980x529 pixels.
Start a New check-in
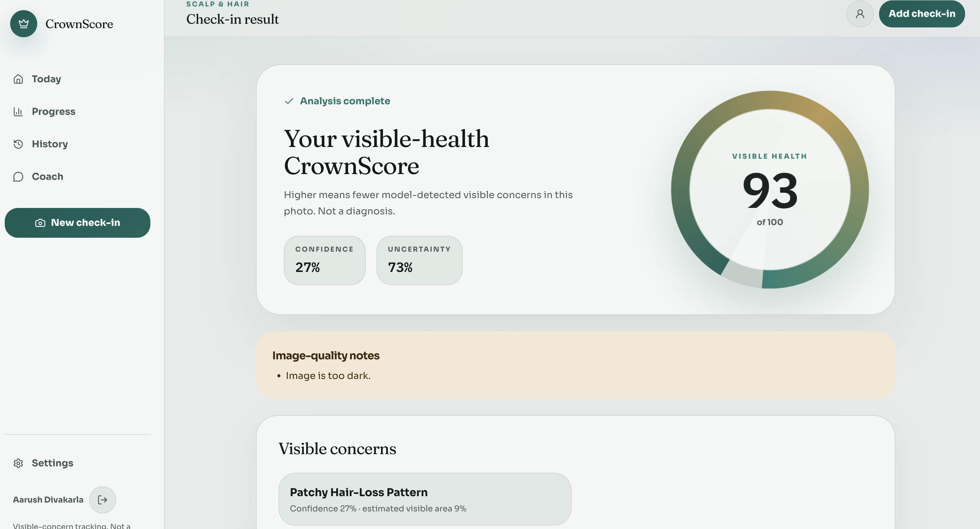78,223
